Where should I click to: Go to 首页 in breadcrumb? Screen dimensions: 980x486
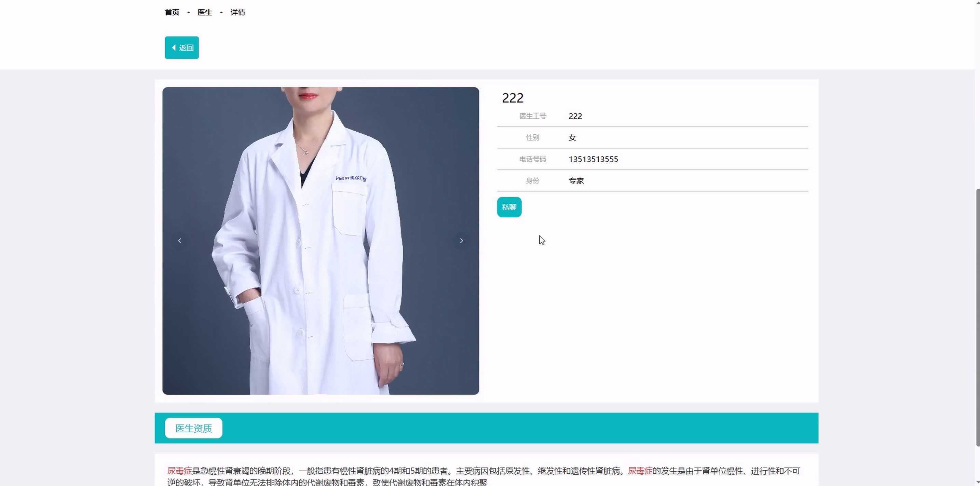click(x=172, y=13)
